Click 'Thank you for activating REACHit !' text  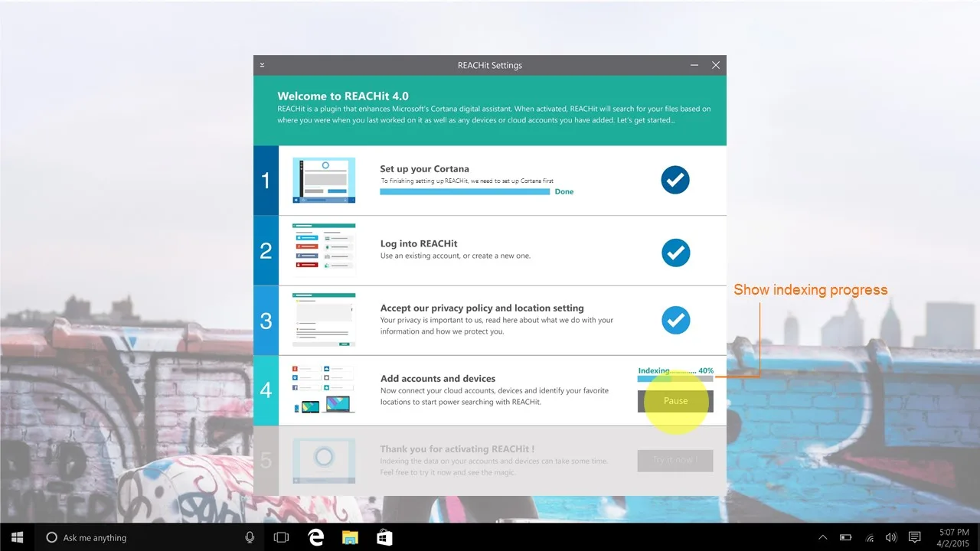457,448
